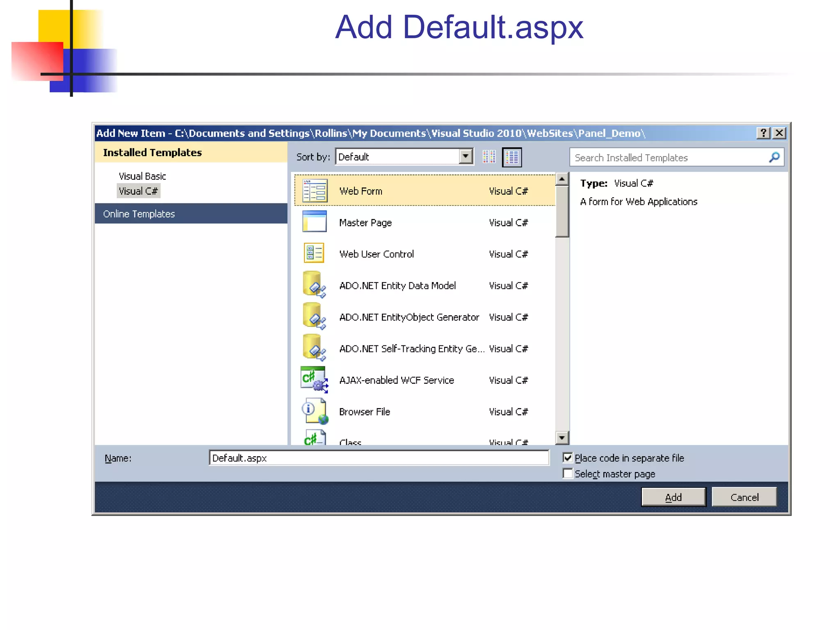
Task: Select the Browser File template icon
Action: click(315, 411)
